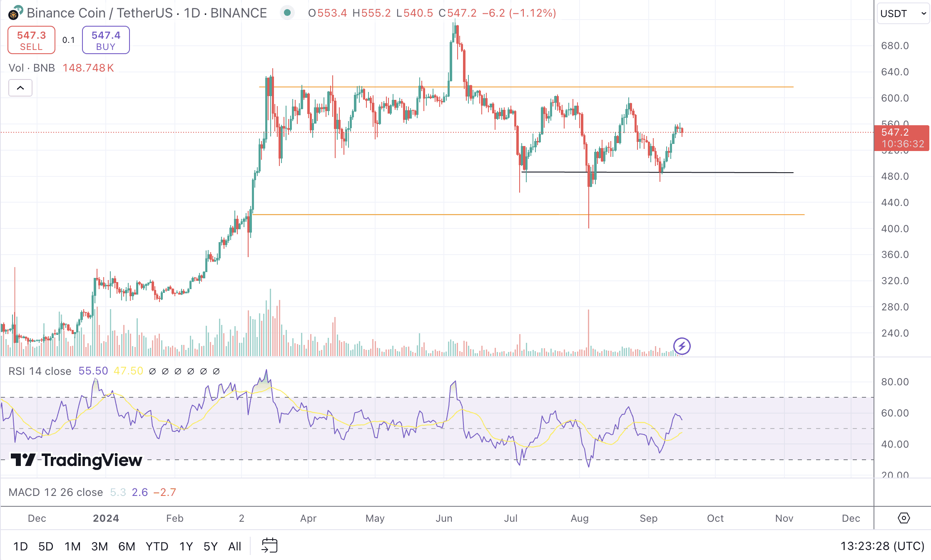Select the 3M time range

pos(100,546)
